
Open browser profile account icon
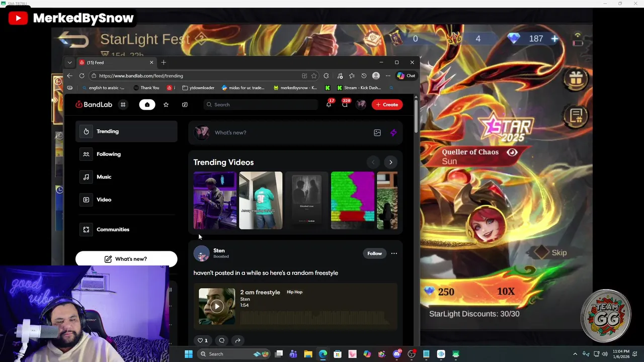point(376,76)
